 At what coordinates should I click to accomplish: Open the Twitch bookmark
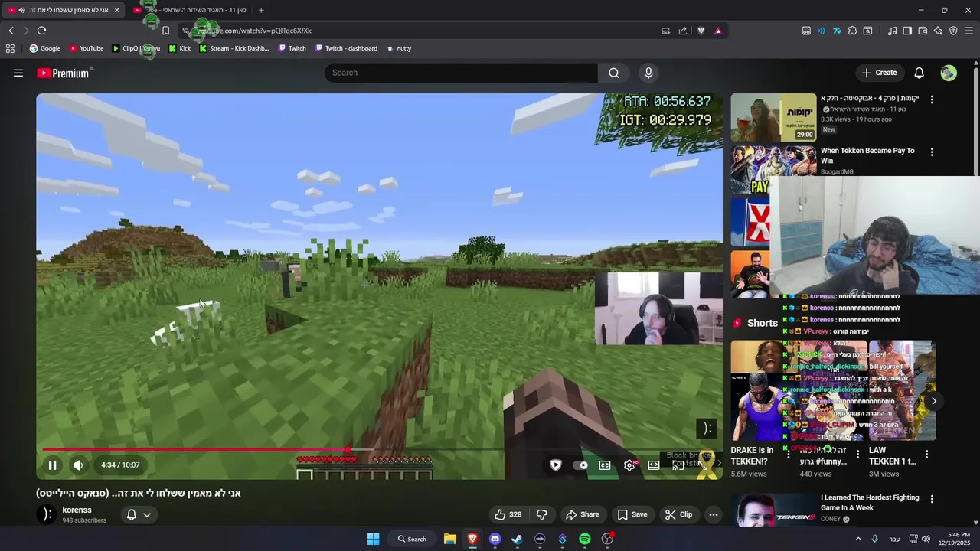pos(292,48)
